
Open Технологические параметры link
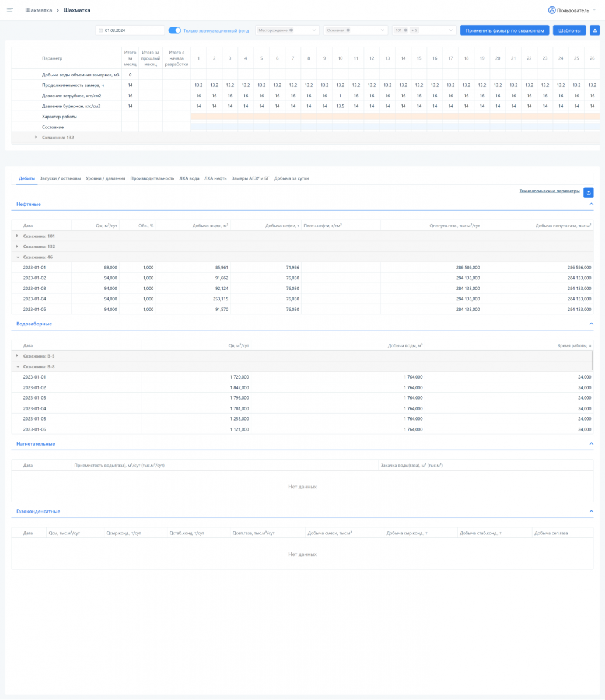point(549,191)
